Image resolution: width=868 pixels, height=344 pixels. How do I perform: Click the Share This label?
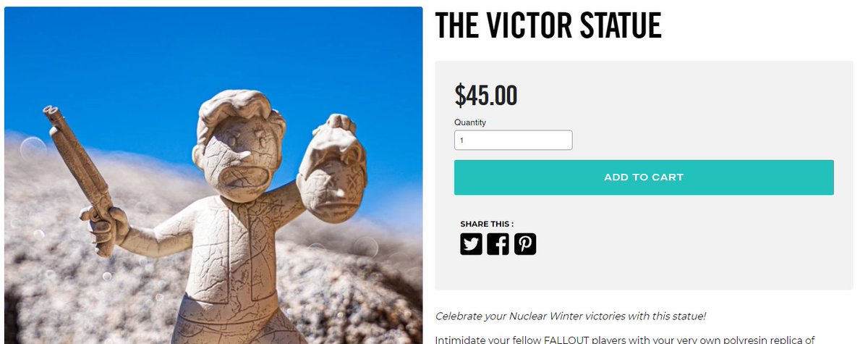[487, 224]
